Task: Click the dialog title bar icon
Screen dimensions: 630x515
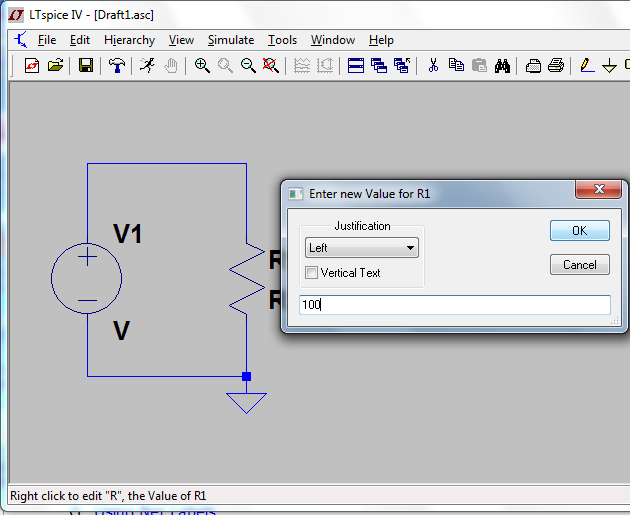Action: pyautogui.click(x=296, y=194)
